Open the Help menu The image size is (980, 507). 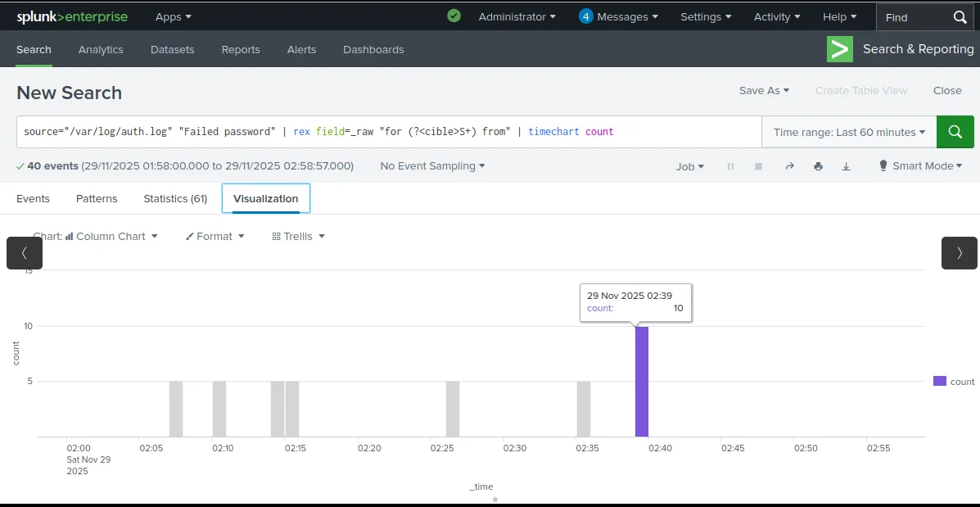pos(839,17)
